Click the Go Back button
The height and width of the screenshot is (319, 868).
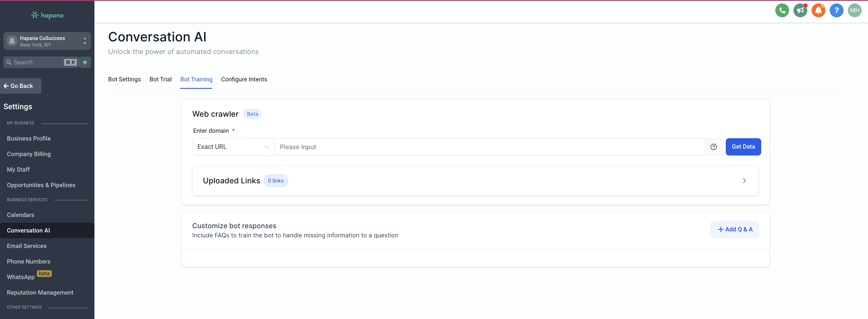pyautogui.click(x=21, y=86)
